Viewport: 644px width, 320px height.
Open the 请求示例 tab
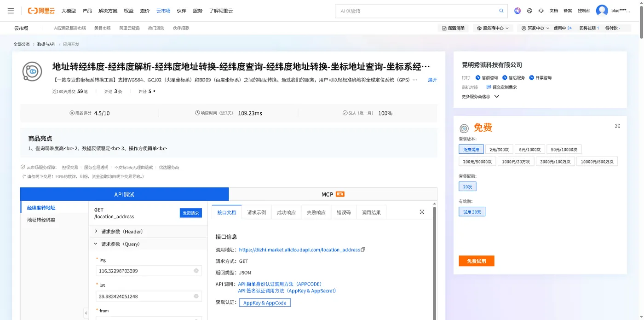coord(256,212)
